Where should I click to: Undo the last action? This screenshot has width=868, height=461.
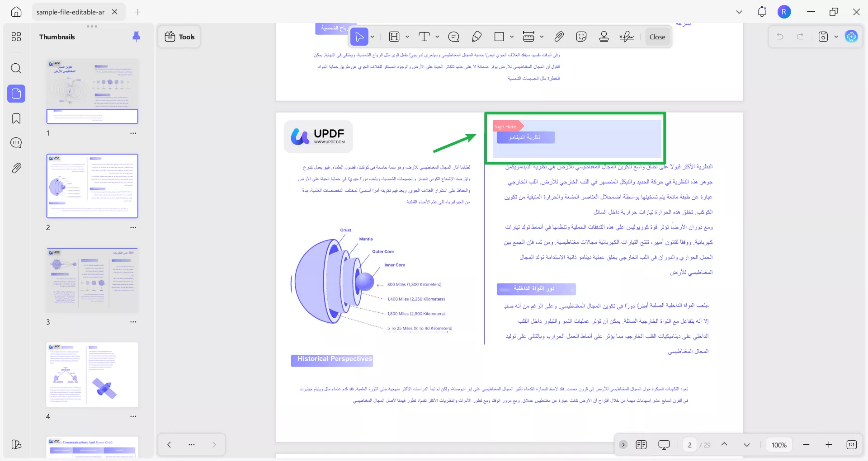click(x=780, y=37)
